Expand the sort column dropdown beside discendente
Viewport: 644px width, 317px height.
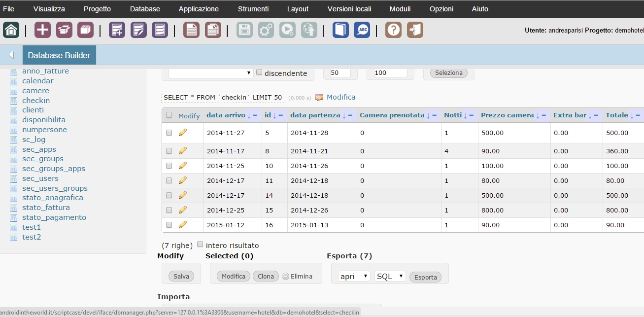[210, 73]
